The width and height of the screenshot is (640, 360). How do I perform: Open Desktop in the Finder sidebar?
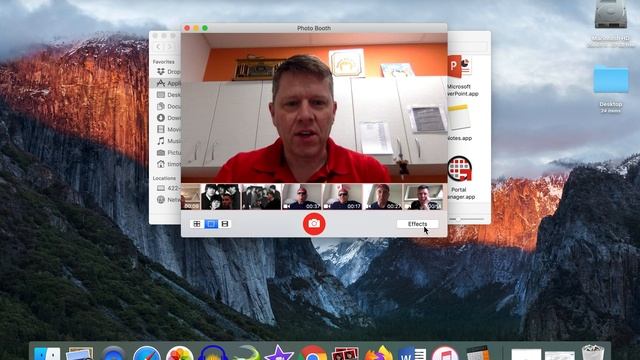click(168, 95)
